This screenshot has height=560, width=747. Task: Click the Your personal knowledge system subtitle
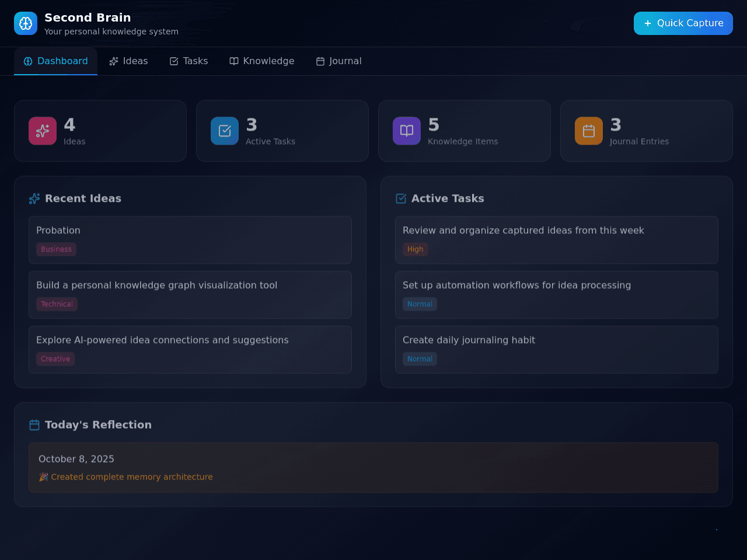(111, 32)
